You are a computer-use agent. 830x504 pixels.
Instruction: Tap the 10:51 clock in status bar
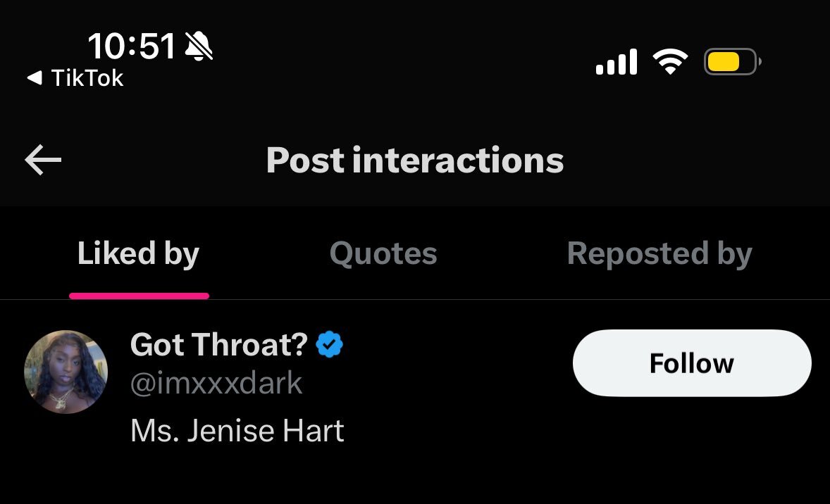pyautogui.click(x=131, y=46)
